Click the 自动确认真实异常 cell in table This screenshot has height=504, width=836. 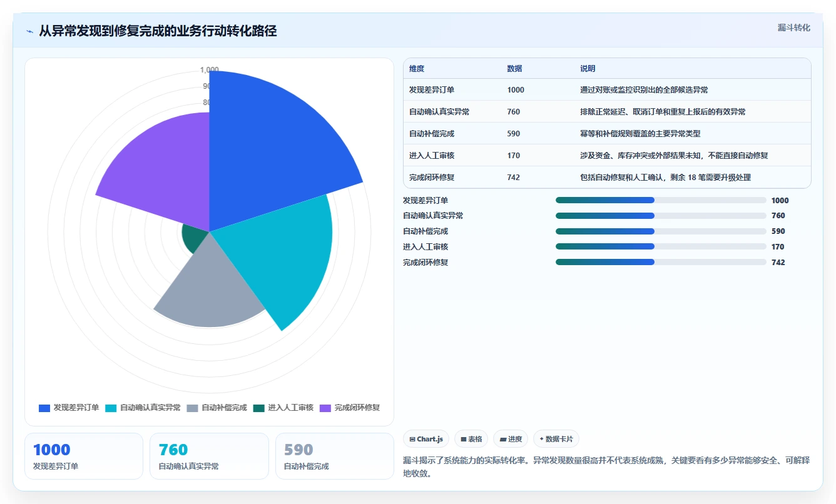click(x=439, y=112)
